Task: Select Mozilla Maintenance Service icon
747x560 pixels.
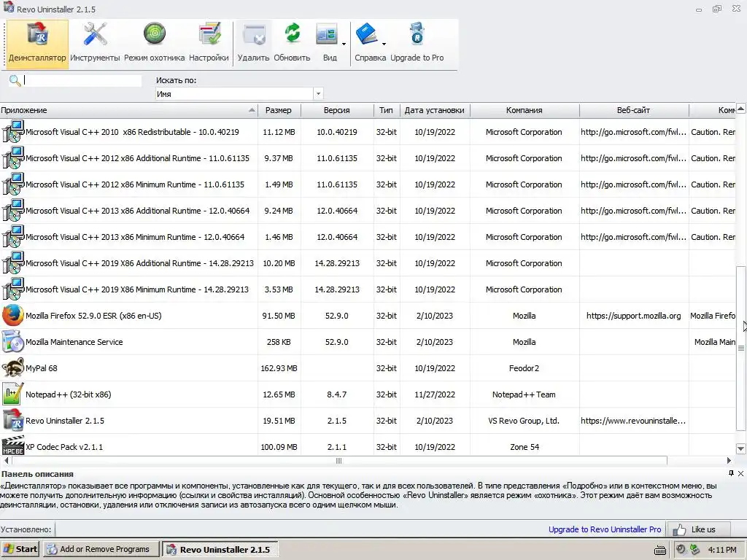Action: tap(13, 342)
